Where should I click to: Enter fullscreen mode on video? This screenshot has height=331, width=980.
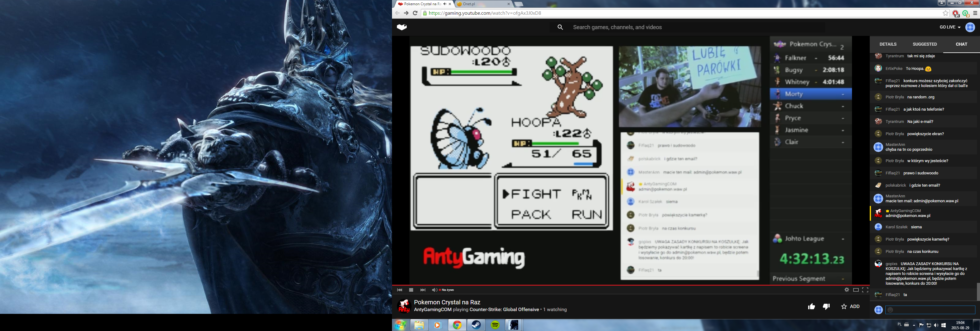(865, 290)
